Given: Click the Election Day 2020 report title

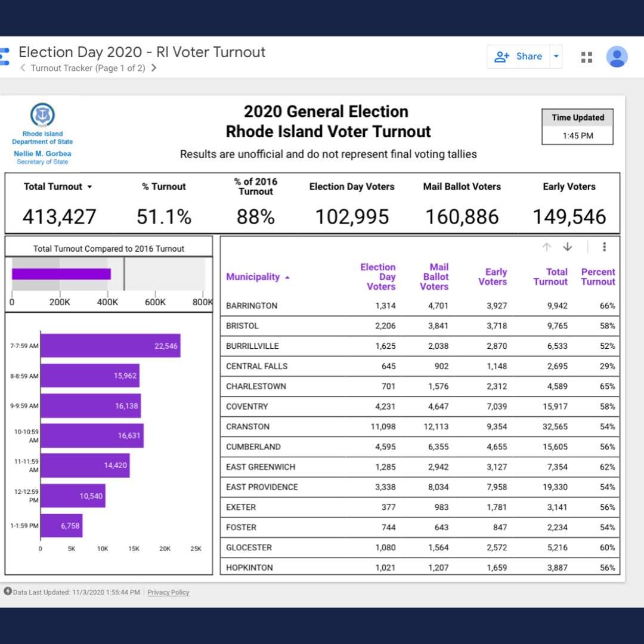Looking at the screenshot, I should coord(142,52).
